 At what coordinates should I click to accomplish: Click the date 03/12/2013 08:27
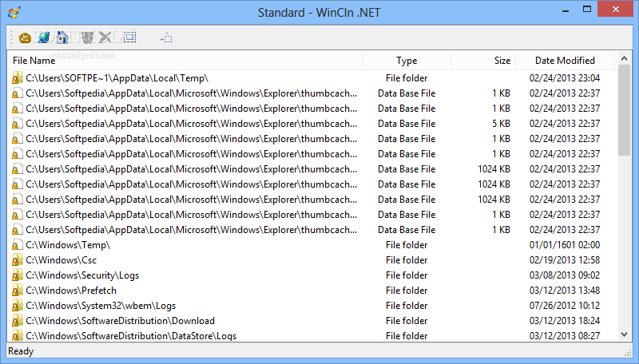pos(565,335)
